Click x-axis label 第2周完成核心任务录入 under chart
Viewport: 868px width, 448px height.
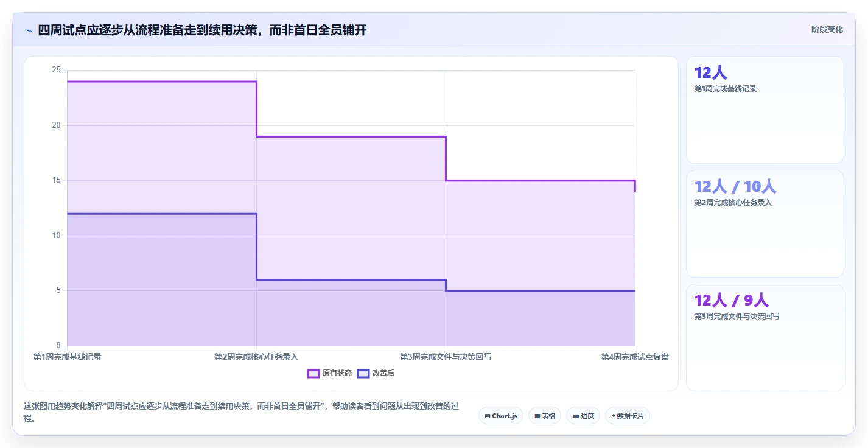pyautogui.click(x=256, y=357)
